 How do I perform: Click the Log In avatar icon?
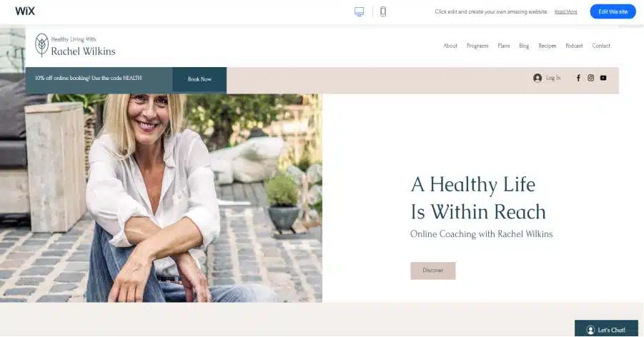[x=538, y=78]
